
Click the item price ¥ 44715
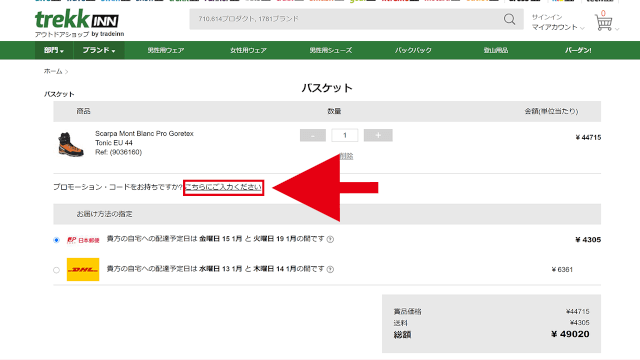click(x=588, y=138)
